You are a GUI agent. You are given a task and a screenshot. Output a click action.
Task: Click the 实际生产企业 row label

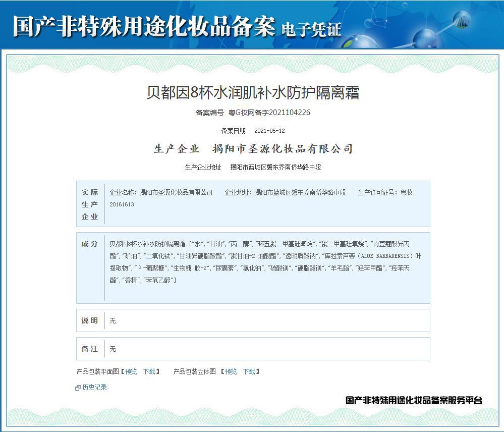pos(89,204)
